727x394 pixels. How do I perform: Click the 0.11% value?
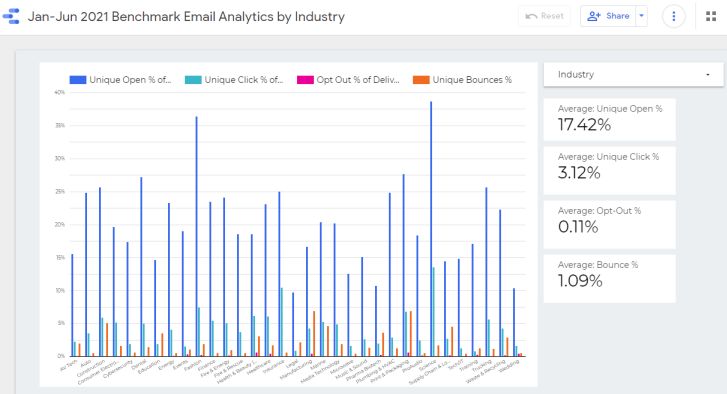click(578, 227)
